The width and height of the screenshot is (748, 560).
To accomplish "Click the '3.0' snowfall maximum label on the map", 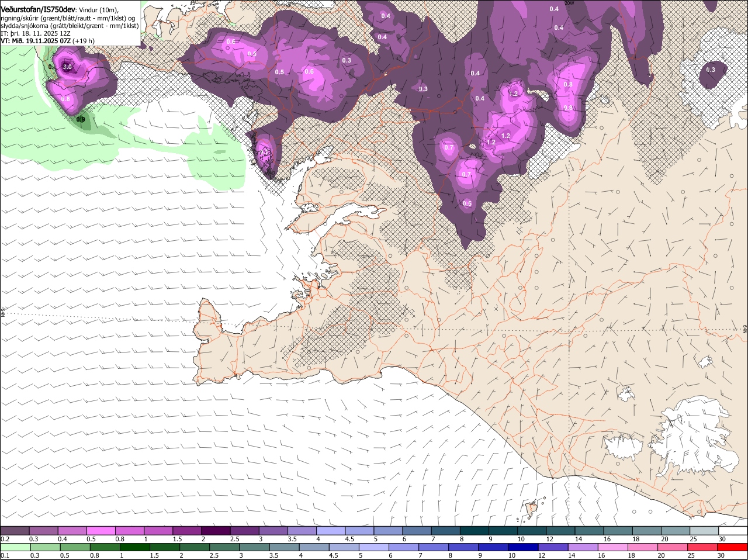I will 67,67.
